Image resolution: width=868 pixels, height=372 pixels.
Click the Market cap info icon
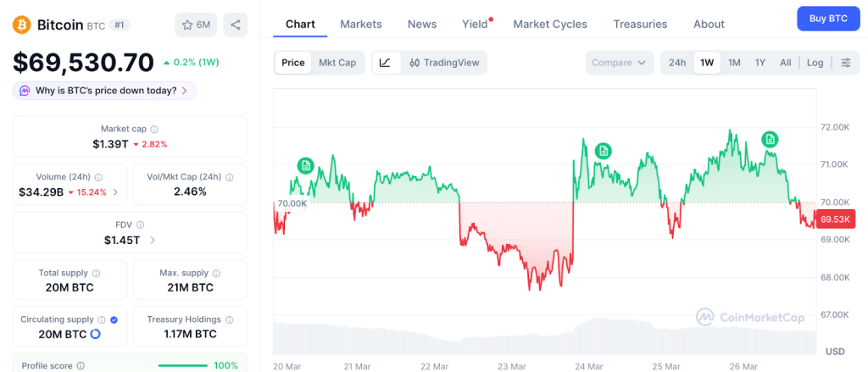point(154,129)
